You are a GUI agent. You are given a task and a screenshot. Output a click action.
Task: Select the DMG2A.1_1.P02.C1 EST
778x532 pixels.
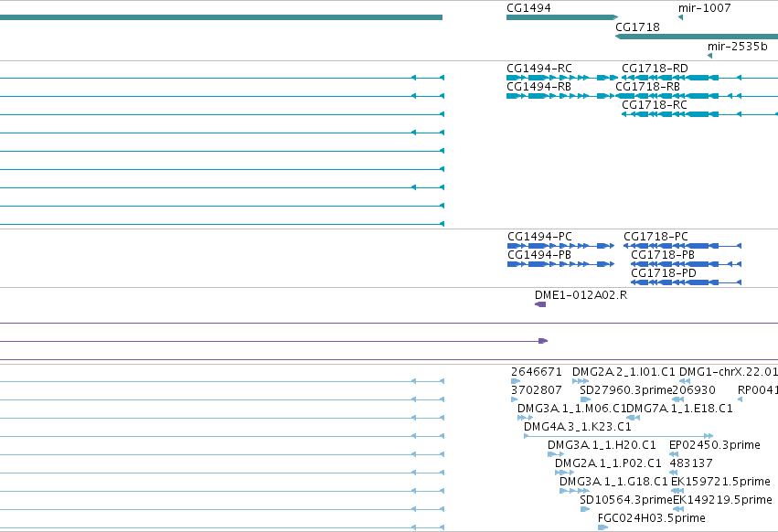pos(564,473)
